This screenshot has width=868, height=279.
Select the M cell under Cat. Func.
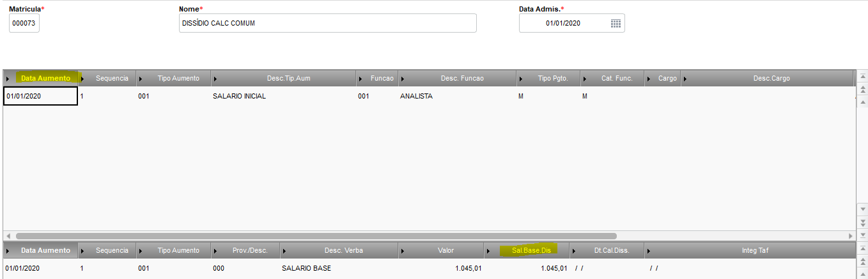(x=612, y=96)
